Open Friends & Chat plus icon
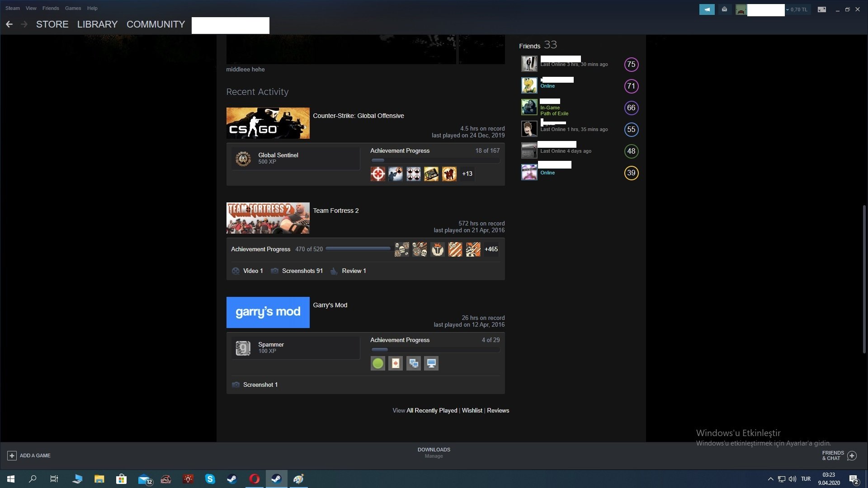Viewport: 868px width, 488px height. click(x=852, y=455)
